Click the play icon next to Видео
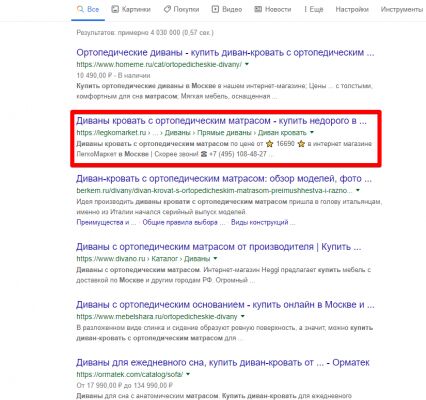The width and height of the screenshot is (426, 400). pos(215,9)
